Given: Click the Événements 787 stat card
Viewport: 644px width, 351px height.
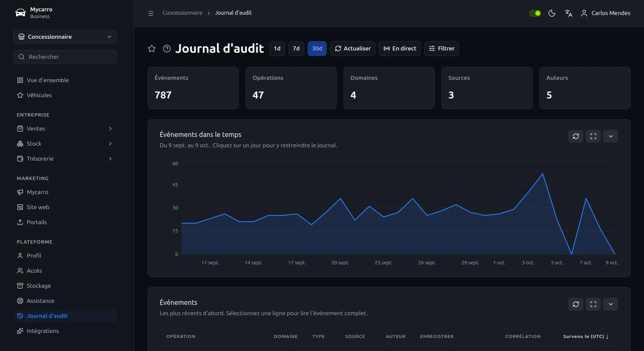Looking at the screenshot, I should 193,88.
